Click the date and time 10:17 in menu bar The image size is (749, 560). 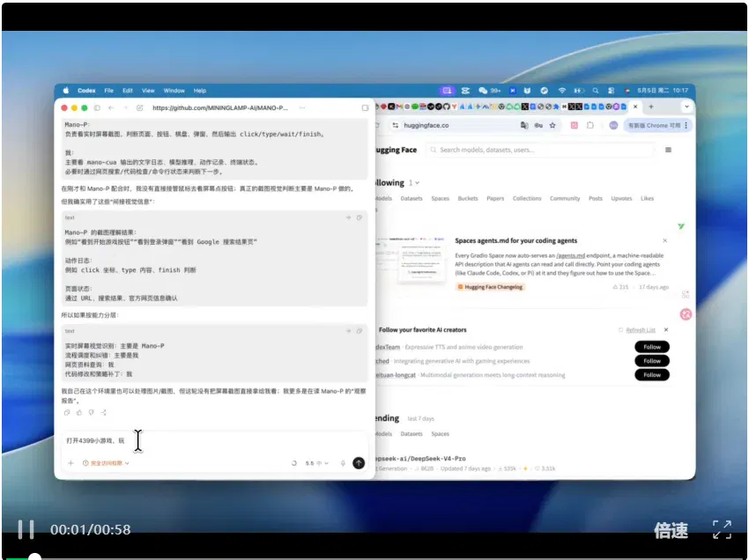pyautogui.click(x=663, y=90)
